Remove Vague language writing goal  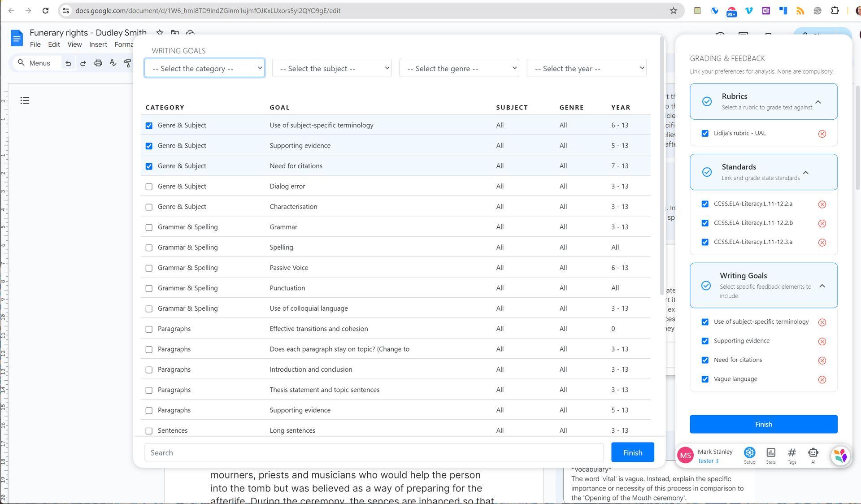[x=822, y=380]
